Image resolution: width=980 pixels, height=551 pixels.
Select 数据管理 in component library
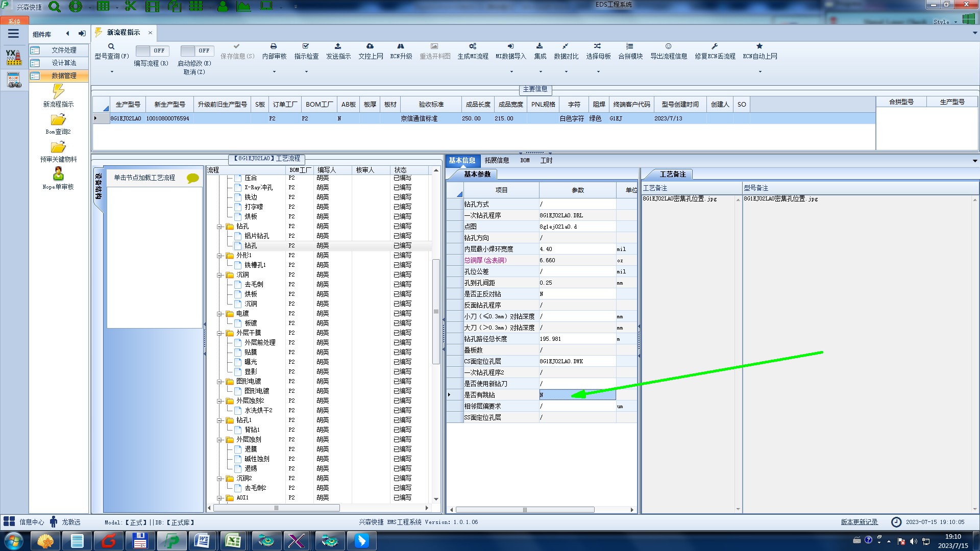click(63, 76)
